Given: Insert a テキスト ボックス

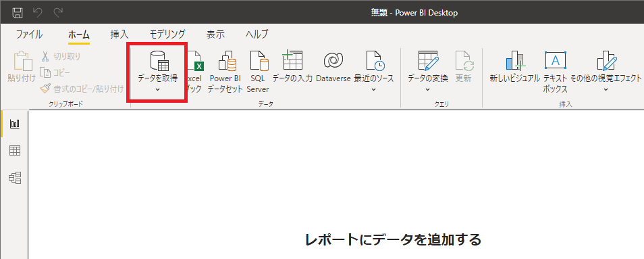Looking at the screenshot, I should pyautogui.click(x=556, y=72).
